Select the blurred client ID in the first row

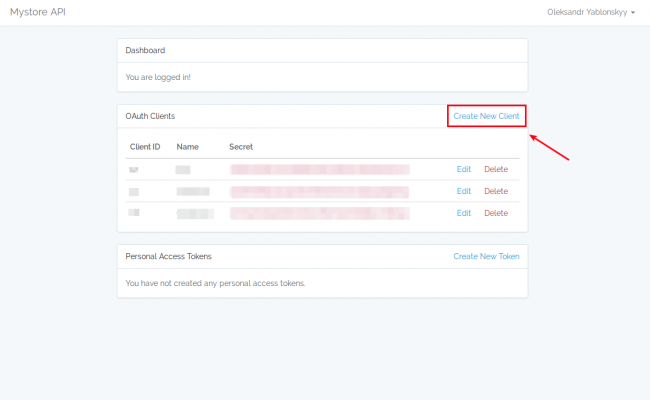133,170
